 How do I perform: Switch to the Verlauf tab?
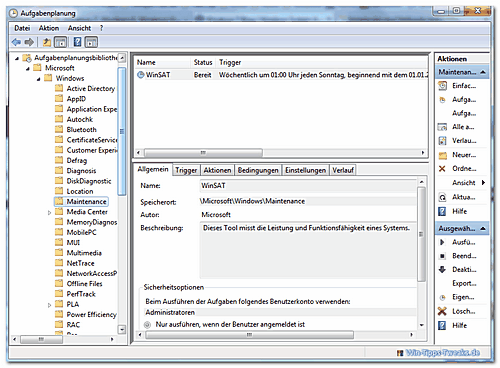(343, 170)
